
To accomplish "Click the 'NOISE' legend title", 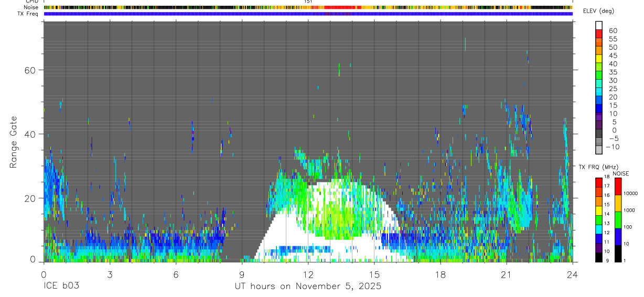I will 620,173.
